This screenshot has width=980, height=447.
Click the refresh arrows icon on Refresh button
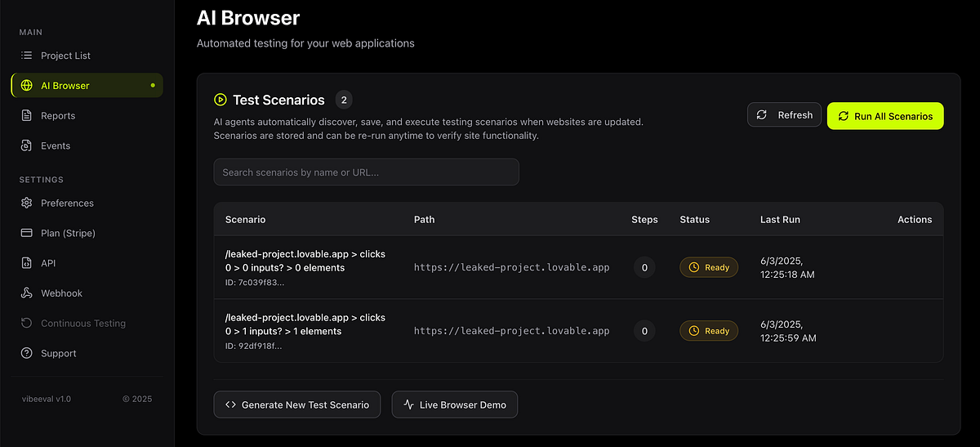(x=761, y=115)
